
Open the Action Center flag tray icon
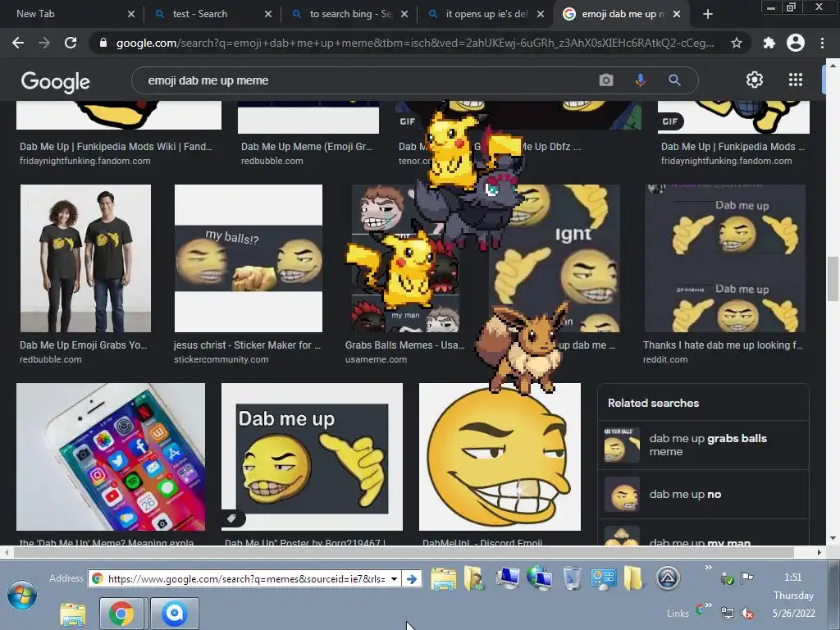tap(746, 577)
